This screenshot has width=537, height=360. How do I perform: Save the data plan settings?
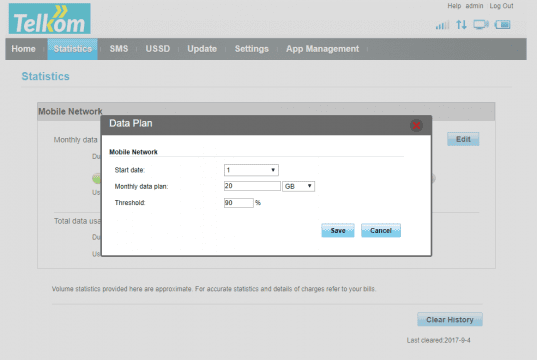pyautogui.click(x=338, y=231)
